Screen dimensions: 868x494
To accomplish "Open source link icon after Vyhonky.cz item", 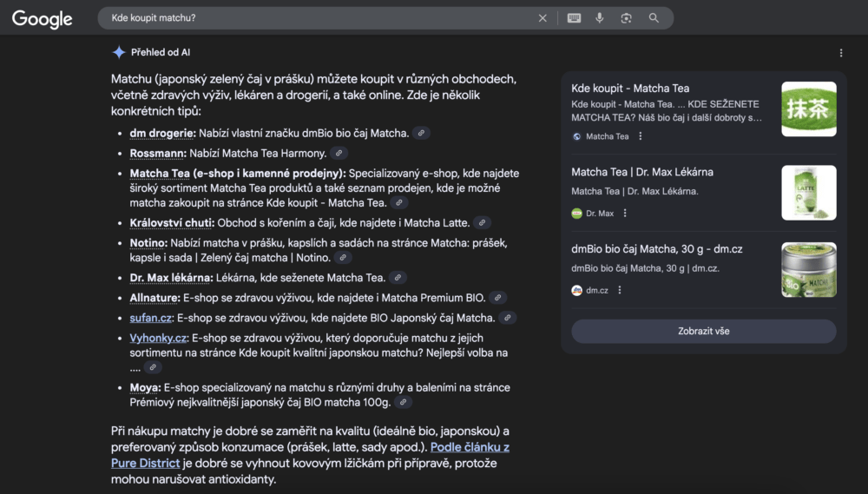I will coord(153,367).
